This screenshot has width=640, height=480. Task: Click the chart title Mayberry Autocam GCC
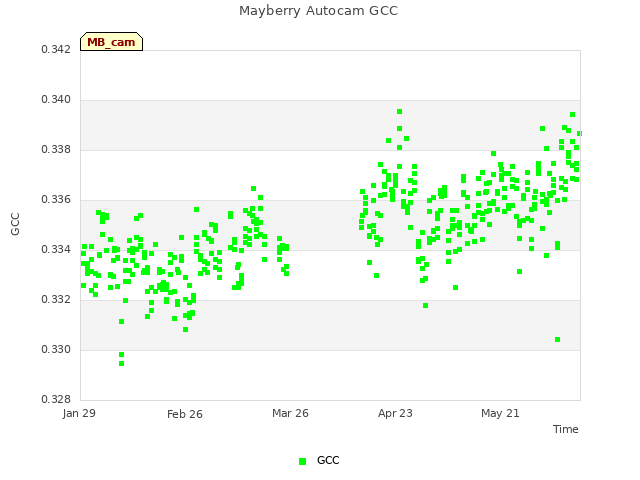[318, 11]
